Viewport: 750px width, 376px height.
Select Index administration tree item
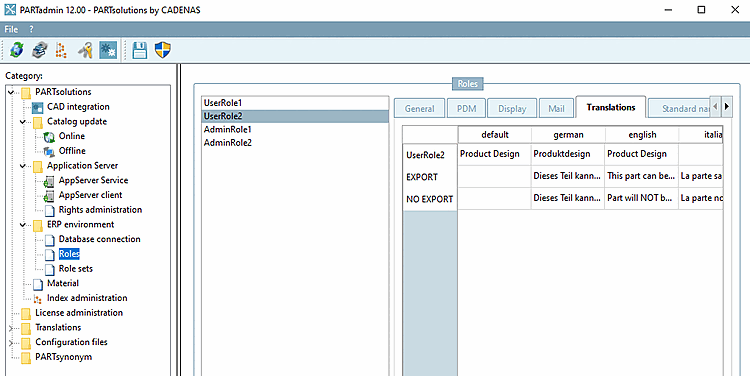pos(87,298)
